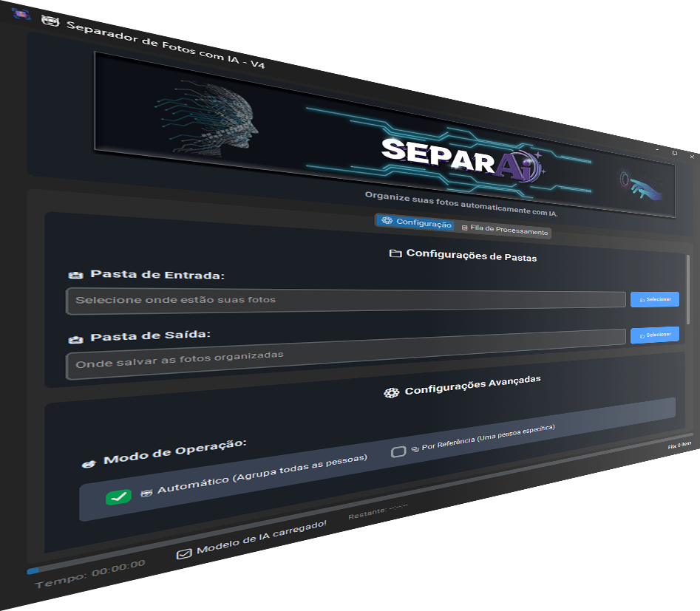Click the icon next to Pasta de Entrada

[x=75, y=275]
